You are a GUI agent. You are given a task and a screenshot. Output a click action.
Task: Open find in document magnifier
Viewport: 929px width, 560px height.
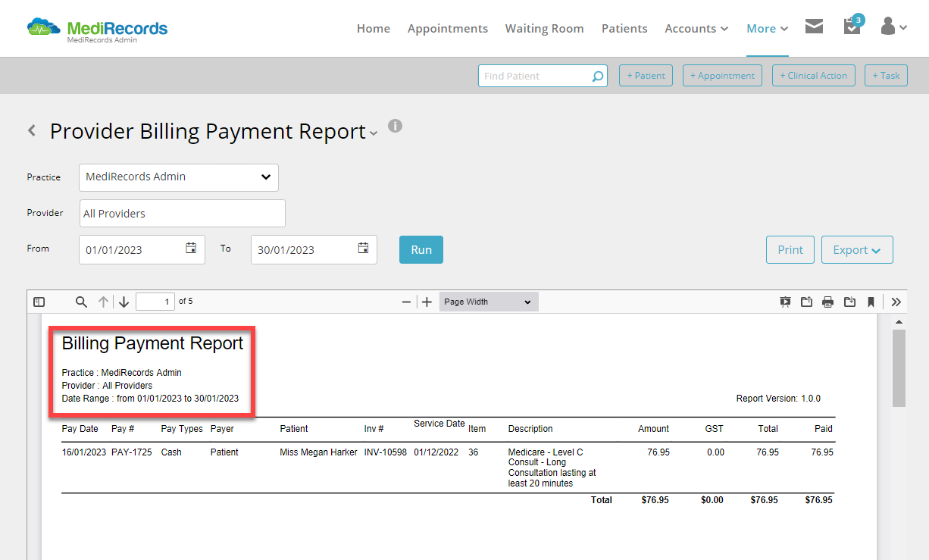(x=81, y=302)
